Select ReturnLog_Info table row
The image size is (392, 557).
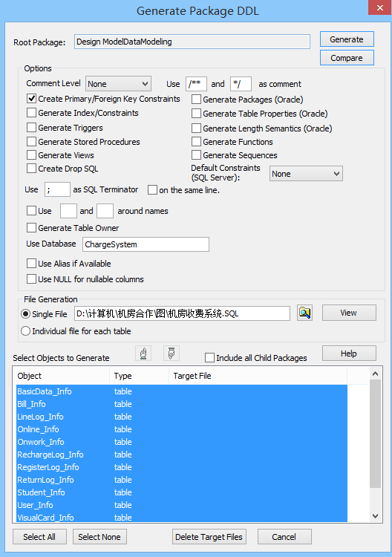click(x=182, y=480)
